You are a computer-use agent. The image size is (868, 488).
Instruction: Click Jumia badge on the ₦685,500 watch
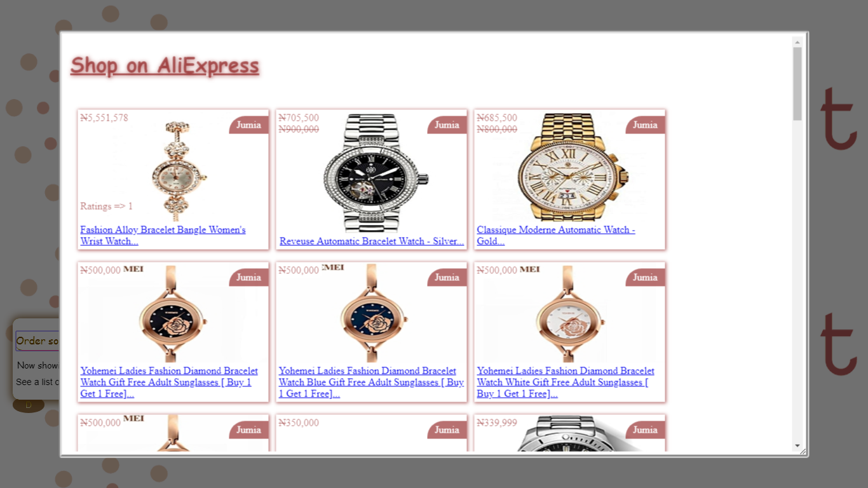[645, 125]
